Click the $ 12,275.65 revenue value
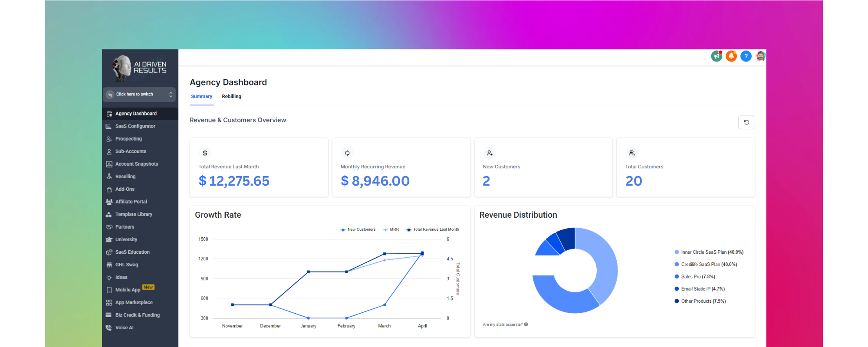 point(234,181)
